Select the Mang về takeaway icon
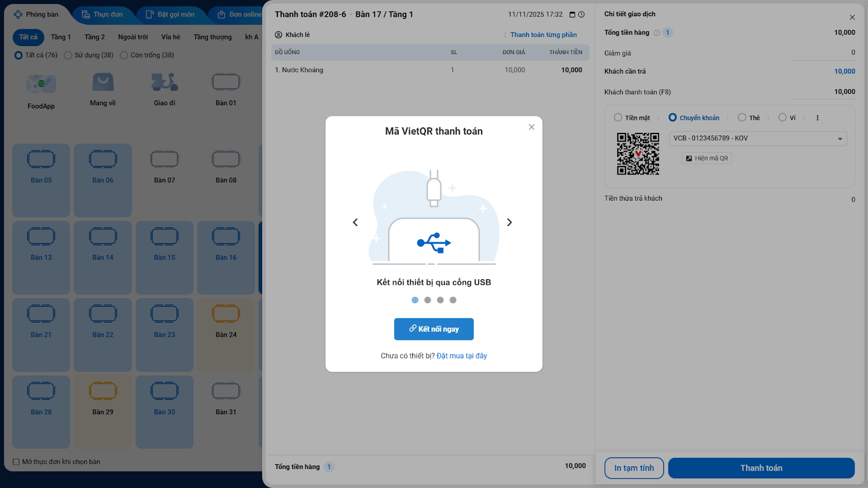This screenshot has height=488, width=868. pos(103,82)
